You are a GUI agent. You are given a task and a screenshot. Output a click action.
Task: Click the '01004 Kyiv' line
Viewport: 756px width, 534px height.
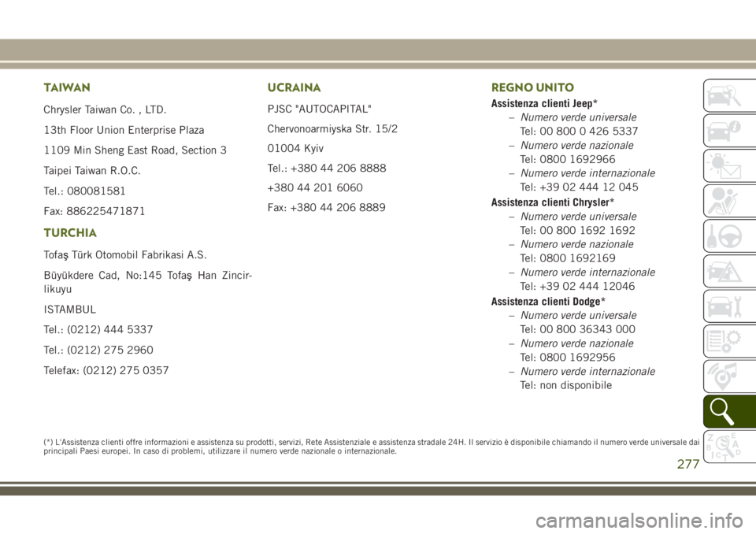(x=295, y=149)
